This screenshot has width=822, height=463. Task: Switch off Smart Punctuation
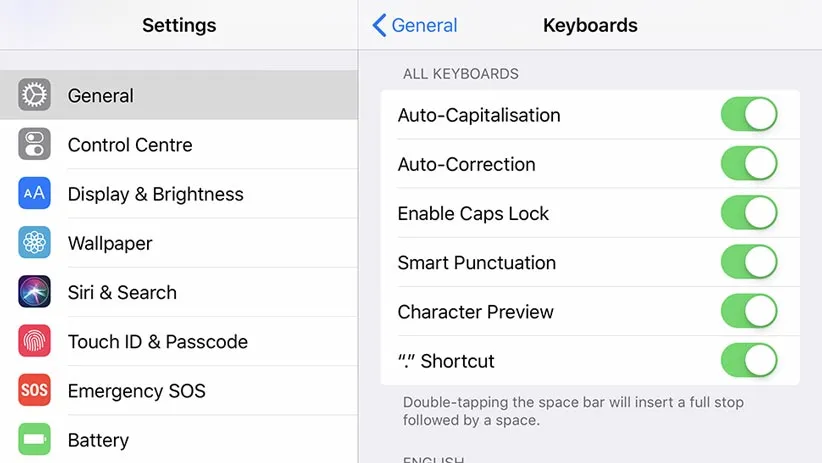click(748, 262)
